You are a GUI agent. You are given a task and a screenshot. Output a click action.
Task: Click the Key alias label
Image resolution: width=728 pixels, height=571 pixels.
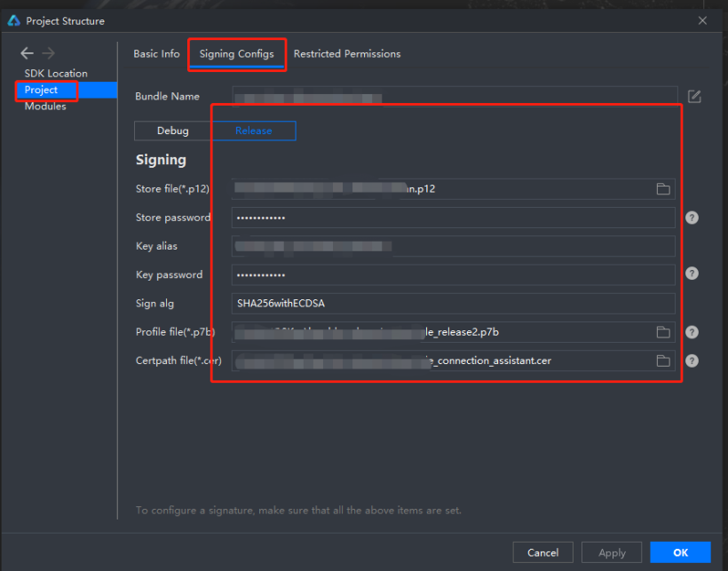click(x=156, y=246)
